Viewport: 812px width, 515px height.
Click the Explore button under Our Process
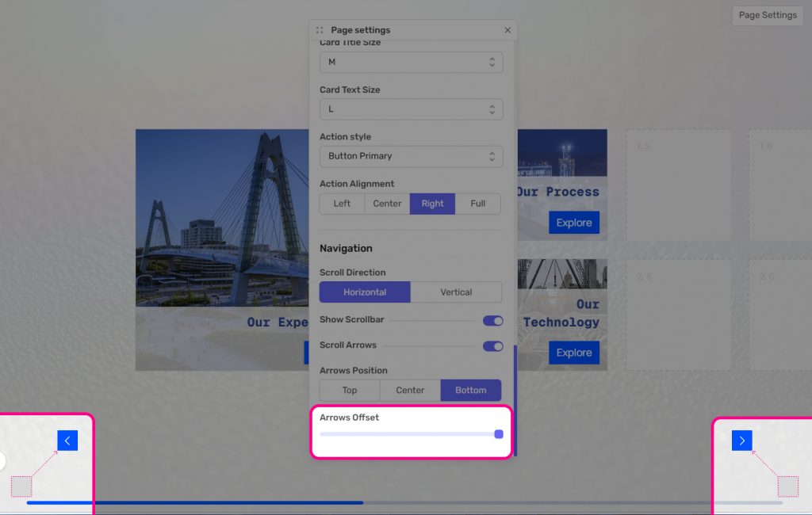pyautogui.click(x=573, y=223)
